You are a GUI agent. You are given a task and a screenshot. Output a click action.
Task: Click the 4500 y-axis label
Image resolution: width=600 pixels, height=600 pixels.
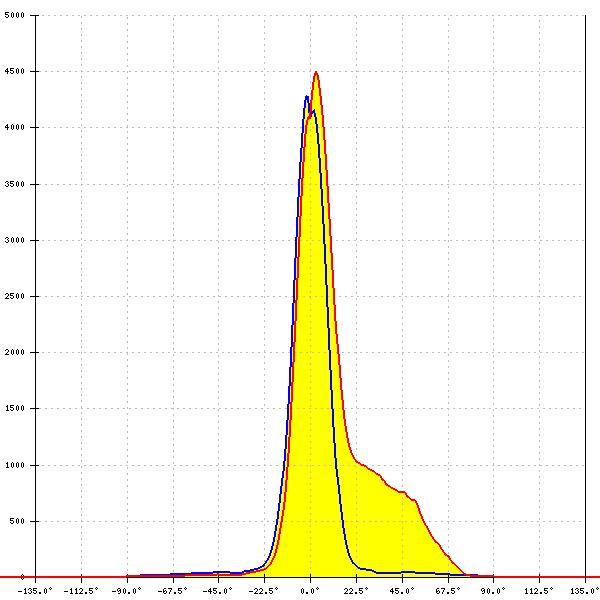(15, 72)
